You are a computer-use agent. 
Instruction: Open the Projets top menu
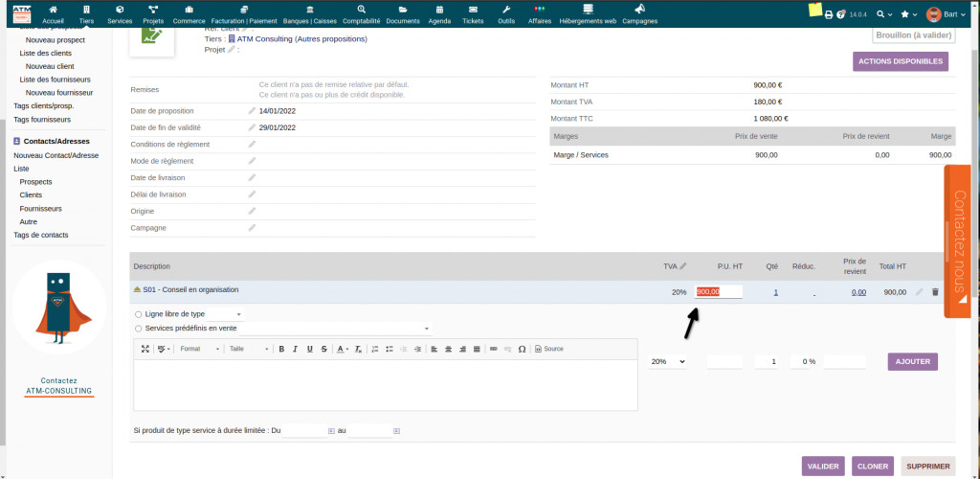coord(153,14)
